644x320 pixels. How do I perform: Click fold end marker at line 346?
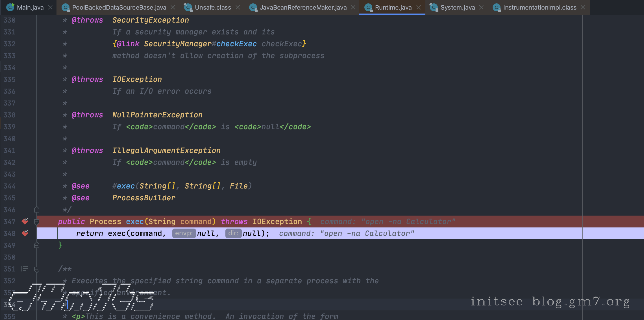(37, 210)
